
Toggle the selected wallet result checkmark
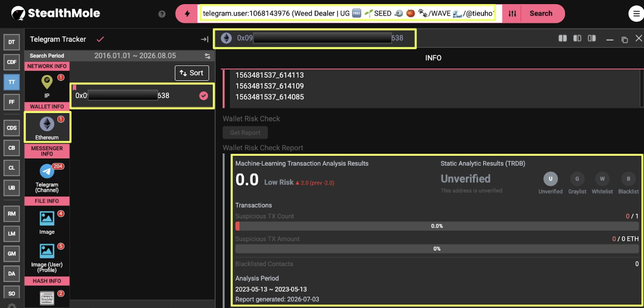[x=204, y=96]
